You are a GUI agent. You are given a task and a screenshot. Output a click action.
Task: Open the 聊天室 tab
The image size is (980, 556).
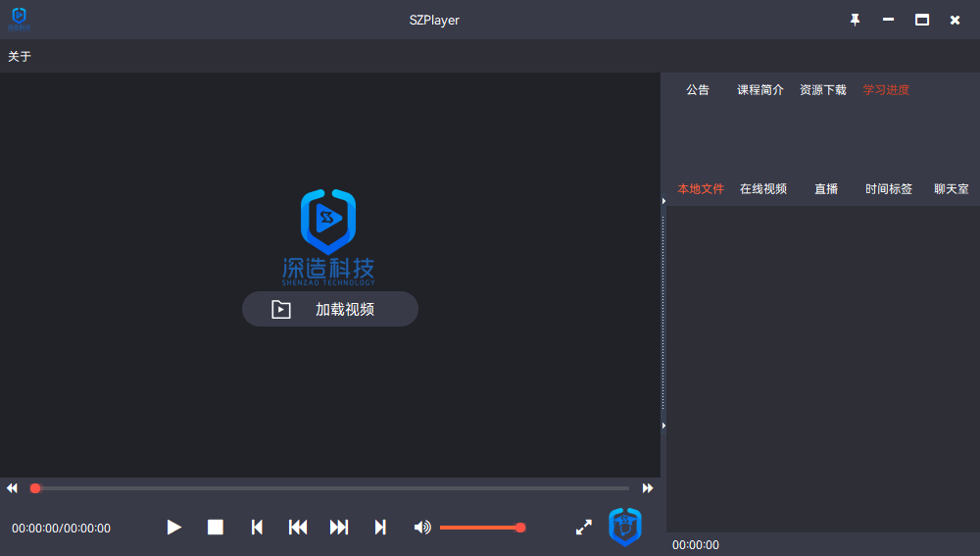952,189
